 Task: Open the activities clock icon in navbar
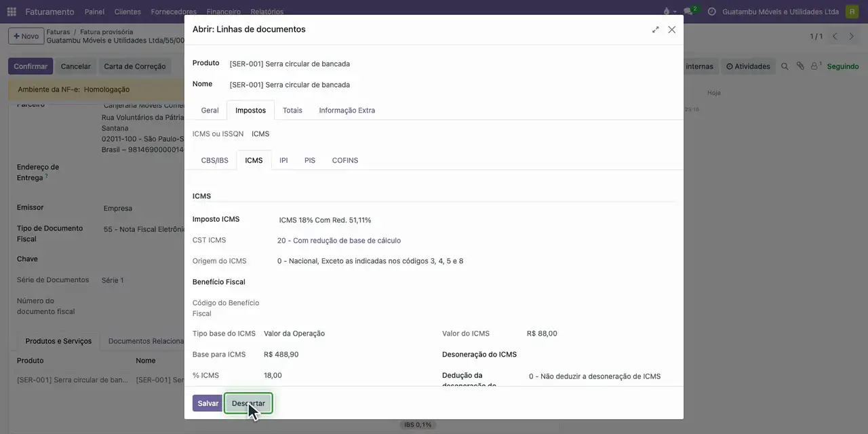(x=711, y=12)
